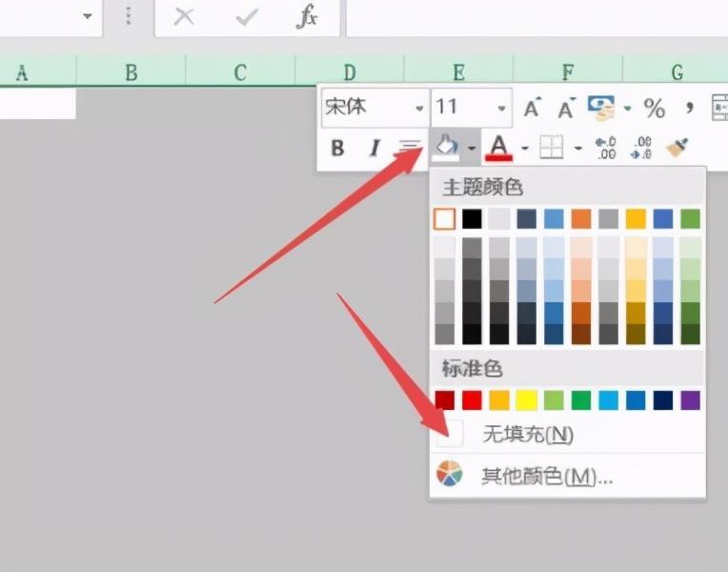Select 无填充(N) no fill option
728x572 pixels.
pos(527,435)
